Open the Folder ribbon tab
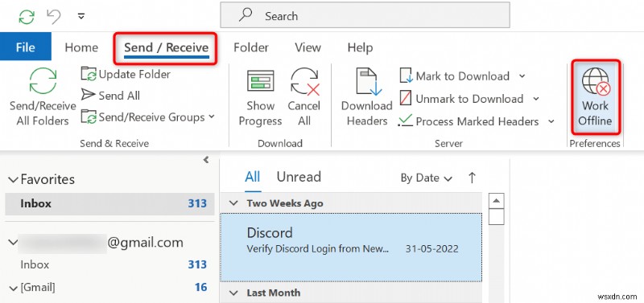This screenshot has width=644, height=303. point(251,47)
